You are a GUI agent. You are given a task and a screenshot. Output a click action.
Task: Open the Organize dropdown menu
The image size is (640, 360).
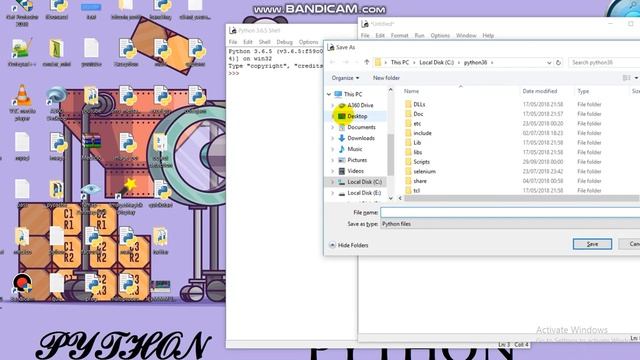345,78
